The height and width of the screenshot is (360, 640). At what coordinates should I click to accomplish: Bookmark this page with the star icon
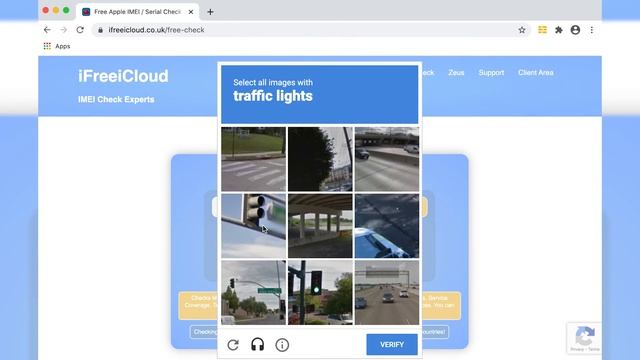pyautogui.click(x=522, y=30)
